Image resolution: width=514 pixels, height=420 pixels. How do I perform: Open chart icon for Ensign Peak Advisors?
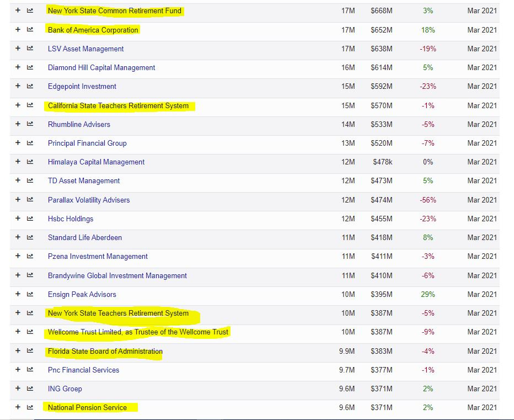30,294
